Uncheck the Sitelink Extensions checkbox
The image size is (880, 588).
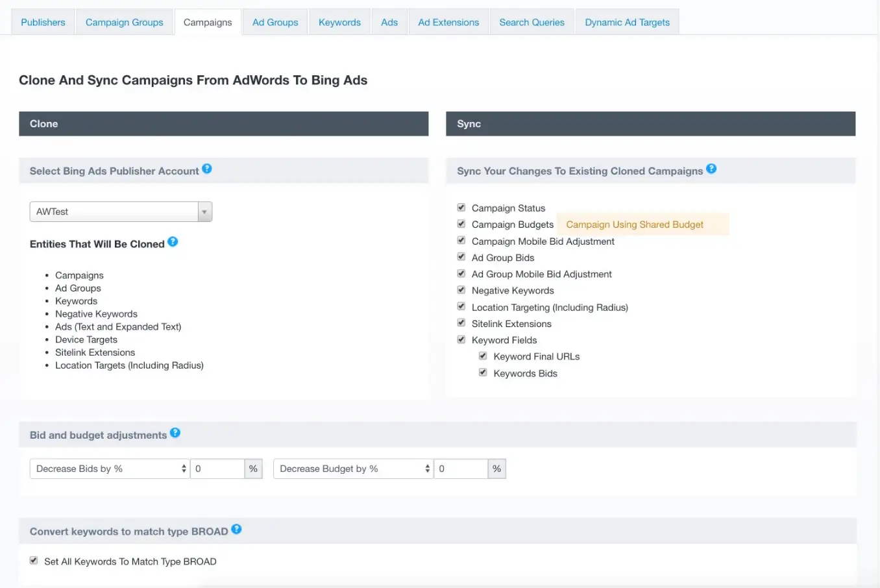pos(461,323)
